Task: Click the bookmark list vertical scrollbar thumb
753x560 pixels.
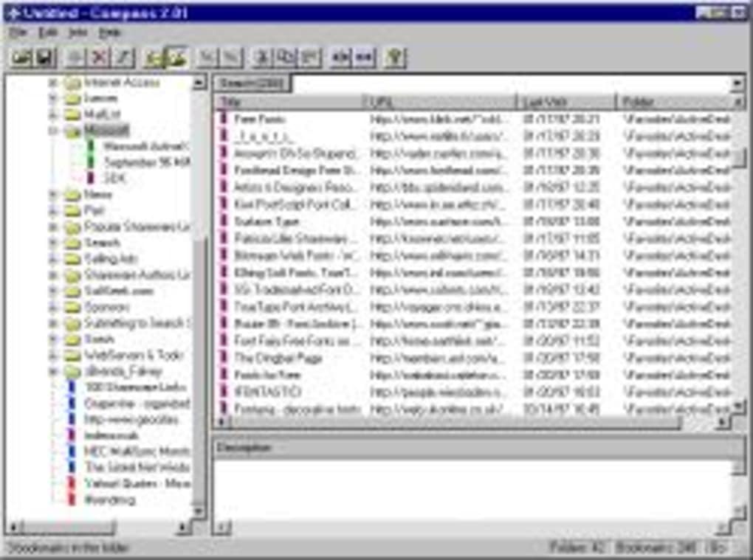Action: [x=738, y=156]
